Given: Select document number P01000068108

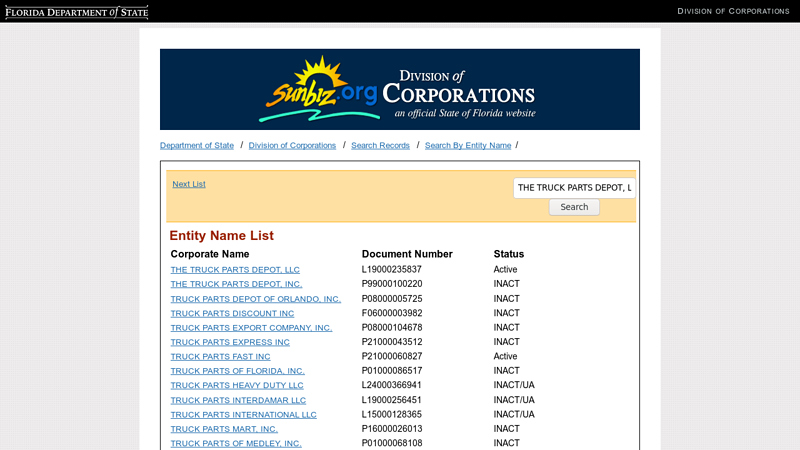Looking at the screenshot, I should click(x=392, y=443).
